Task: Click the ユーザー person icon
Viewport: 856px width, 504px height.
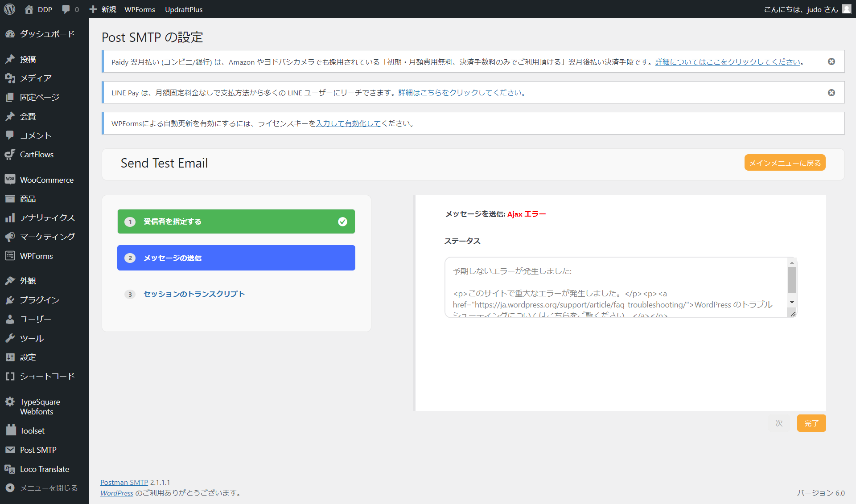Action: (10, 319)
